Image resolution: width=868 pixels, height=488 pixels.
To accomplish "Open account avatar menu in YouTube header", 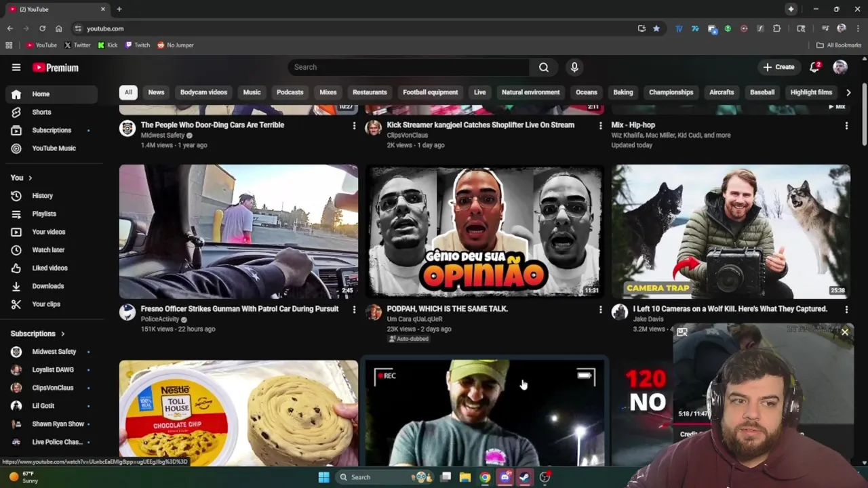I will point(840,66).
